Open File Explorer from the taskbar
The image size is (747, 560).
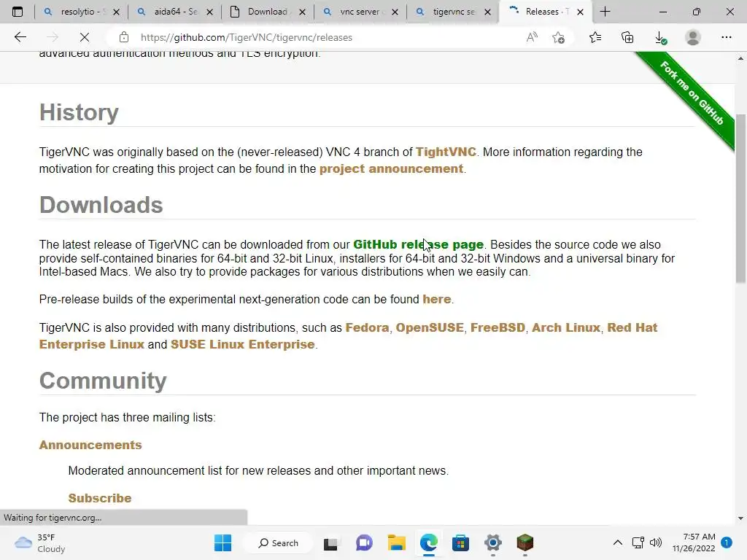click(x=396, y=542)
